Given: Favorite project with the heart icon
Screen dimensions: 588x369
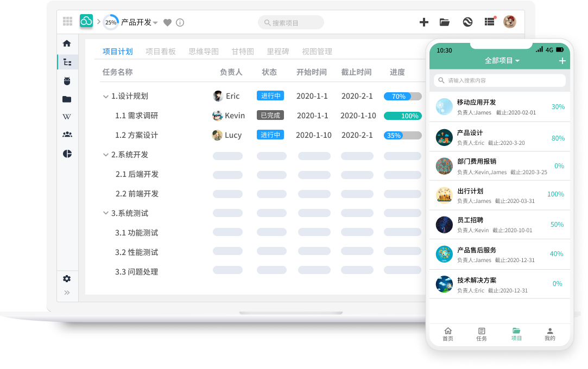Looking at the screenshot, I should pyautogui.click(x=168, y=23).
